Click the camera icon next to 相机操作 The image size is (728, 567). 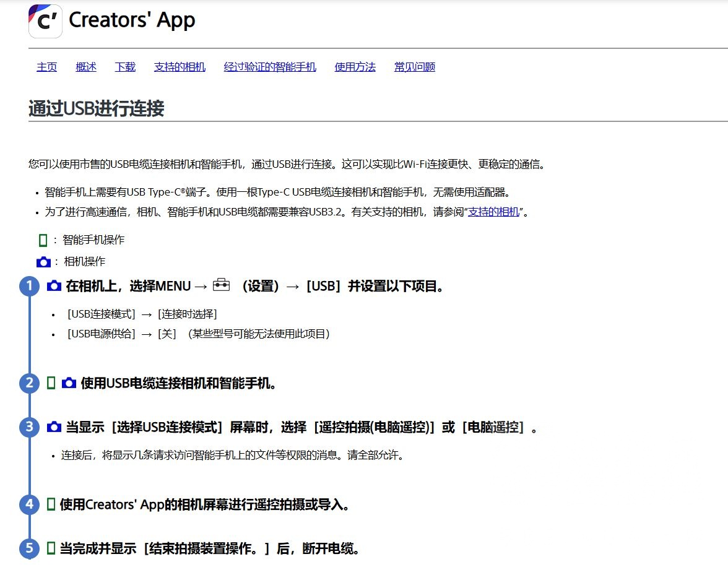pyautogui.click(x=43, y=262)
